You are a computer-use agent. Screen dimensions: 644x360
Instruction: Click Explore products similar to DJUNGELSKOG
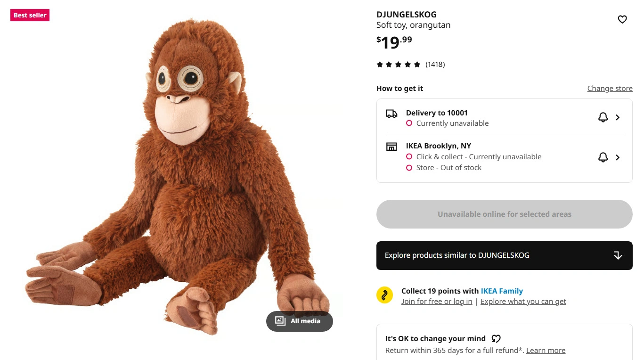coord(457,255)
